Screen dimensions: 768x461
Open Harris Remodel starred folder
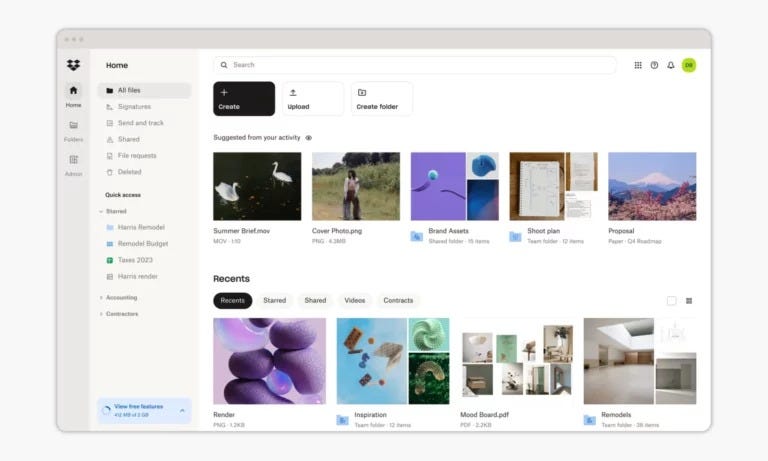[141, 227]
